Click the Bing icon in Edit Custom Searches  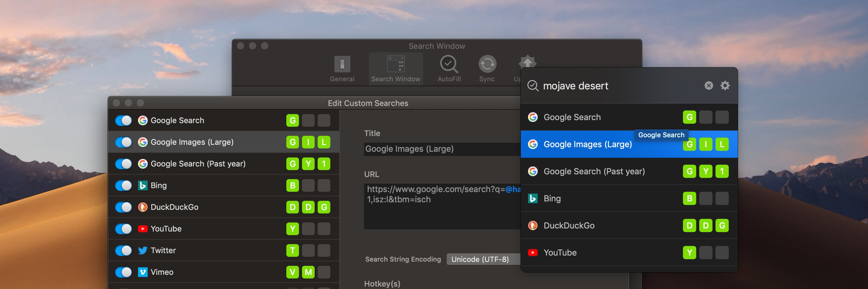[143, 185]
